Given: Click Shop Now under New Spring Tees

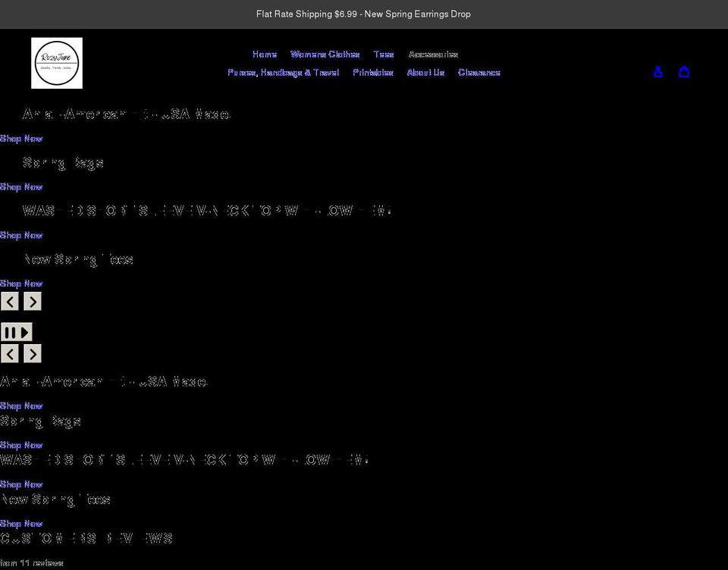Looking at the screenshot, I should (x=20, y=283).
